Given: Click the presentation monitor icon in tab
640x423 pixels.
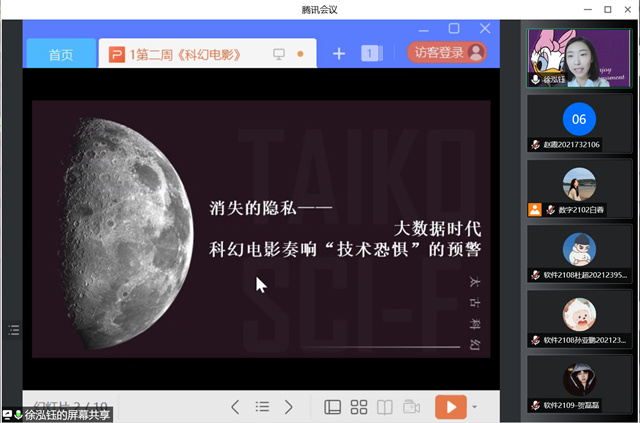Looking at the screenshot, I should (279, 54).
